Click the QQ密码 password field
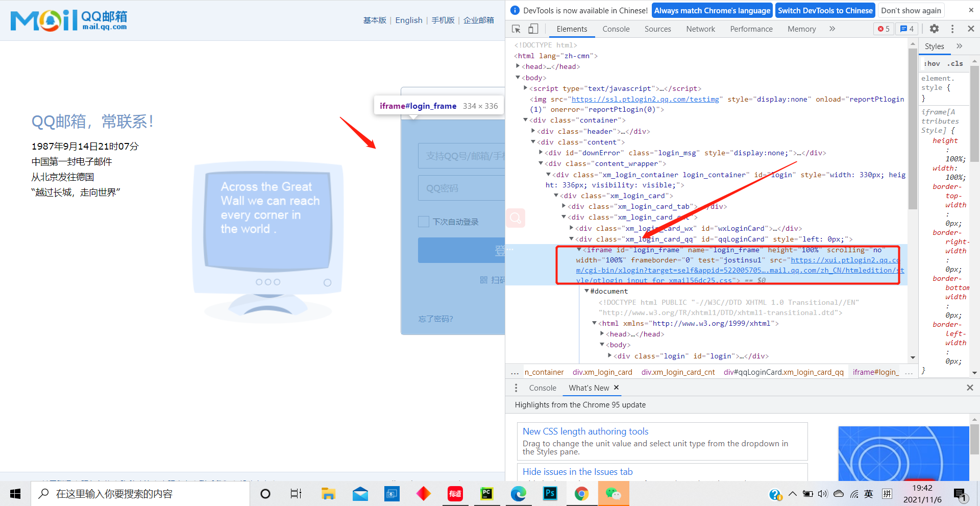Image resolution: width=980 pixels, height=506 pixels. tap(461, 188)
